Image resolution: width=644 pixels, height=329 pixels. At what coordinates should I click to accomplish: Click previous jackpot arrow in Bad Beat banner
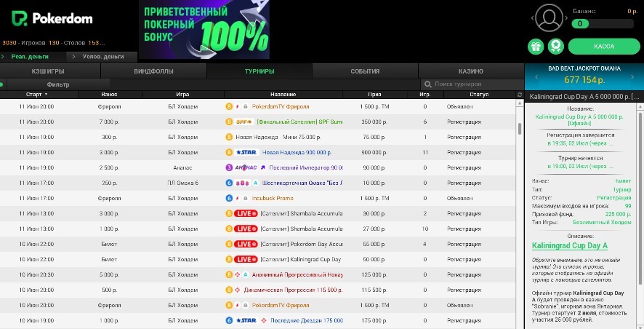pyautogui.click(x=536, y=77)
